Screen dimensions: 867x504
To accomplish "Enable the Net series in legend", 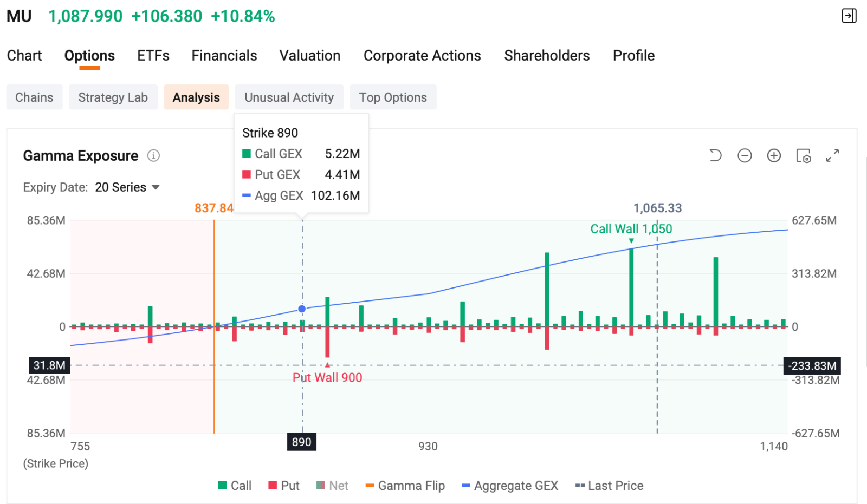I will [x=332, y=486].
